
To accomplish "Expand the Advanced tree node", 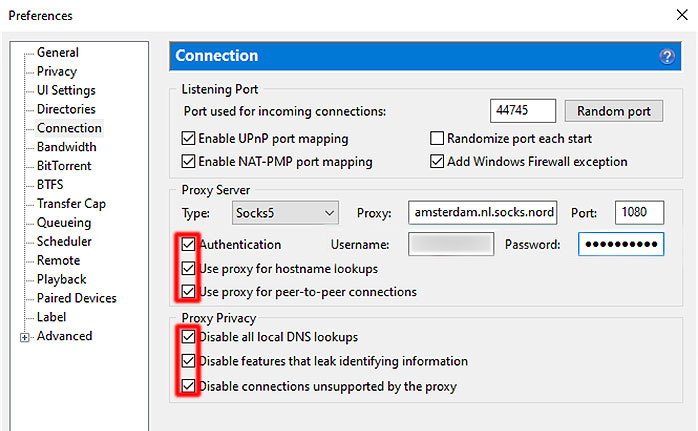I will pos(24,337).
